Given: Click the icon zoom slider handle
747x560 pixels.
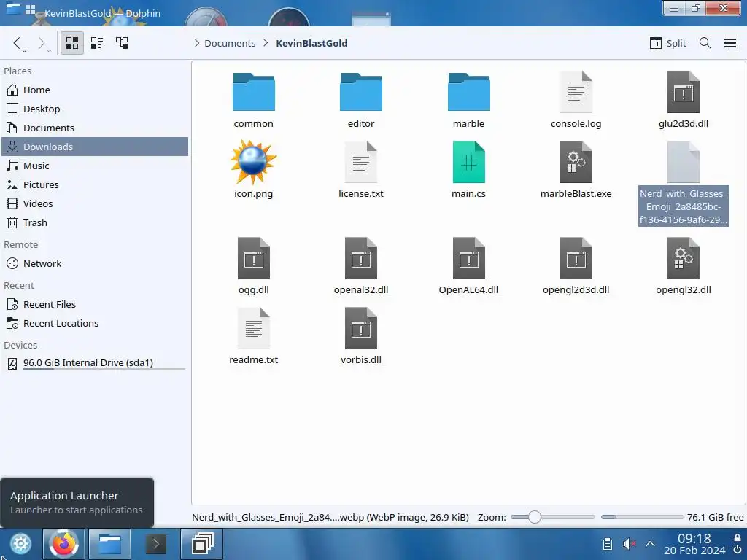Looking at the screenshot, I should 535,517.
